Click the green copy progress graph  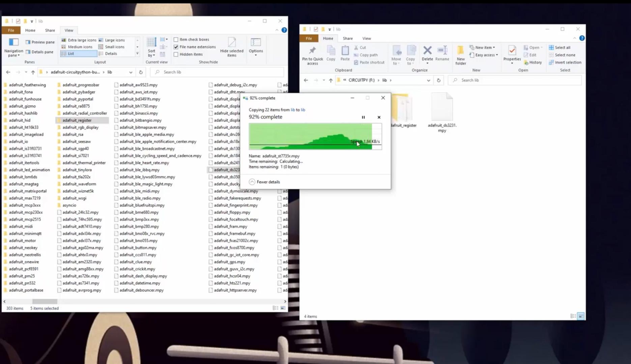tap(315, 136)
